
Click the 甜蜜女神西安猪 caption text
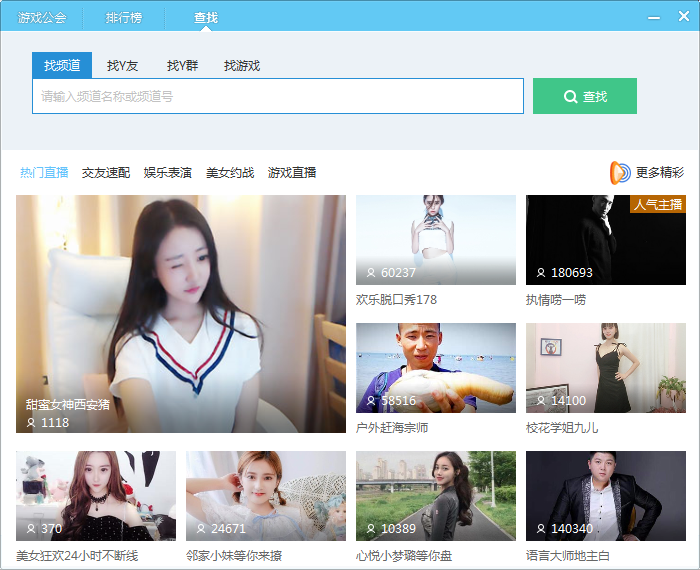point(68,404)
